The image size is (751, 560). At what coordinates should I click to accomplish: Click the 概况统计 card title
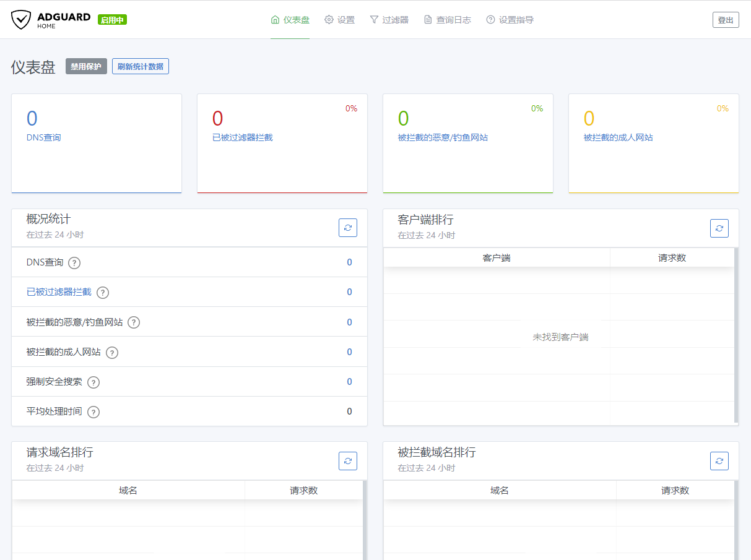tap(48, 219)
